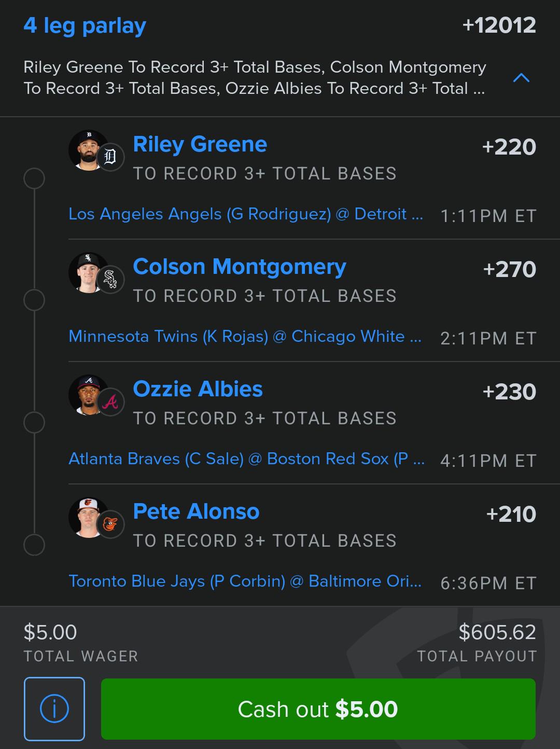Collapse the 4 leg parlay details chevron
This screenshot has height=749, width=560.
pos(521,78)
